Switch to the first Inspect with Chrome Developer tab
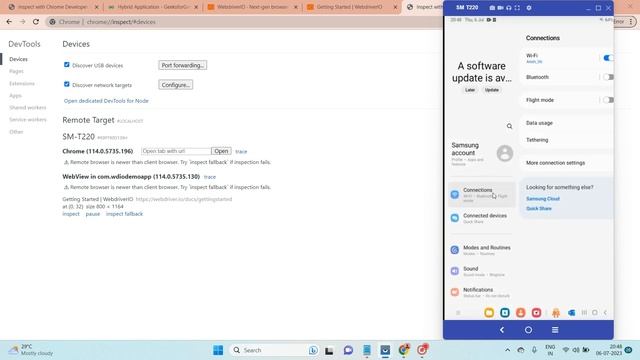Image resolution: width=640 pixels, height=360 pixels. click(53, 7)
